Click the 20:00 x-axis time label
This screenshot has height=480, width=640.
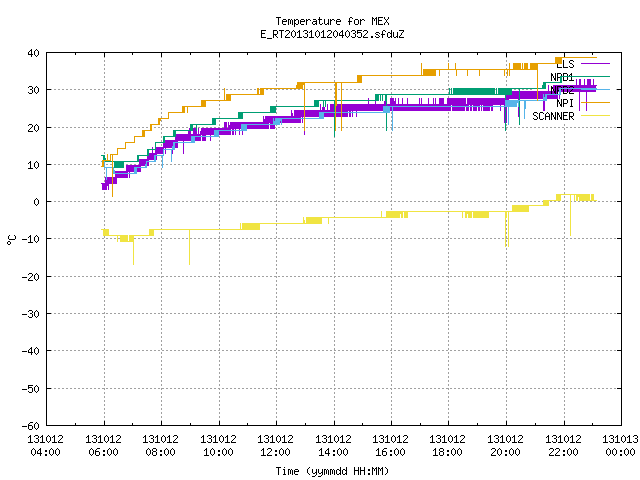(x=506, y=452)
